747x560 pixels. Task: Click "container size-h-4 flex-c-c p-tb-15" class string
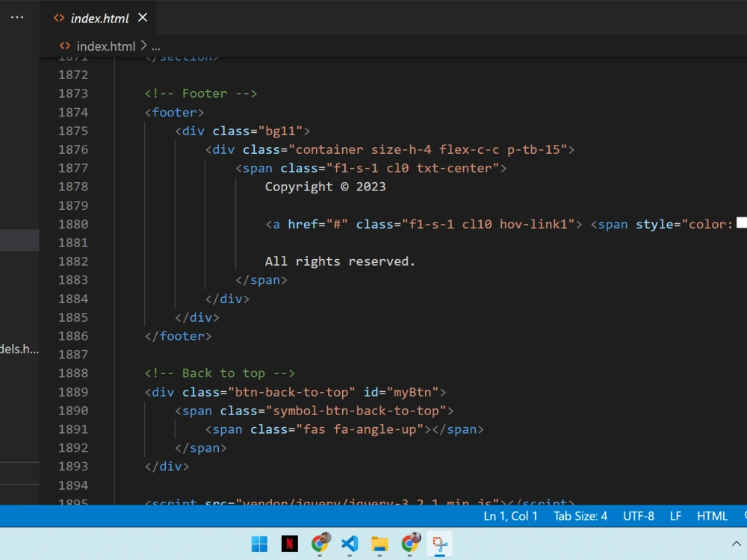coord(428,149)
